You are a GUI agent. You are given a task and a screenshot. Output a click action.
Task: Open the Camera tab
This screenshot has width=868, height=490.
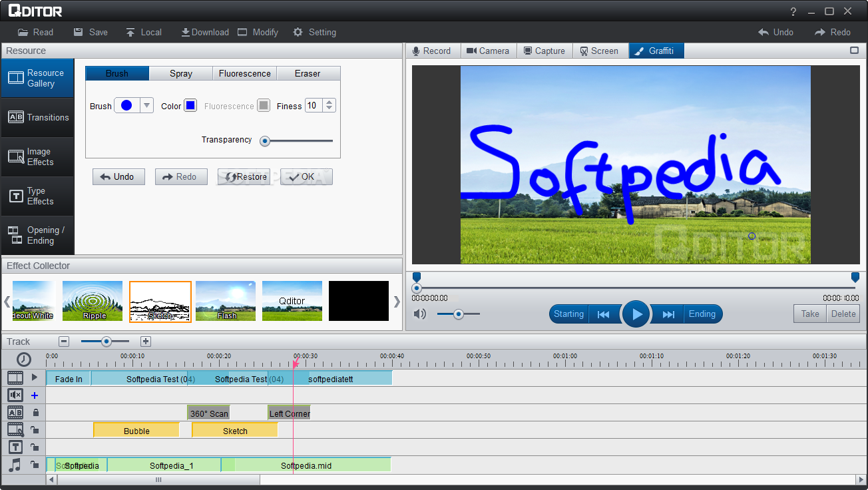(x=489, y=51)
